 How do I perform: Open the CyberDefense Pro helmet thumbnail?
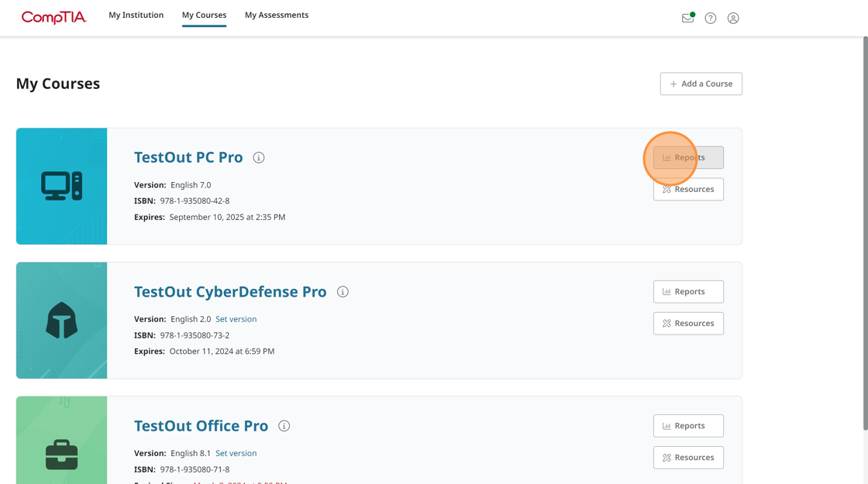tap(62, 321)
